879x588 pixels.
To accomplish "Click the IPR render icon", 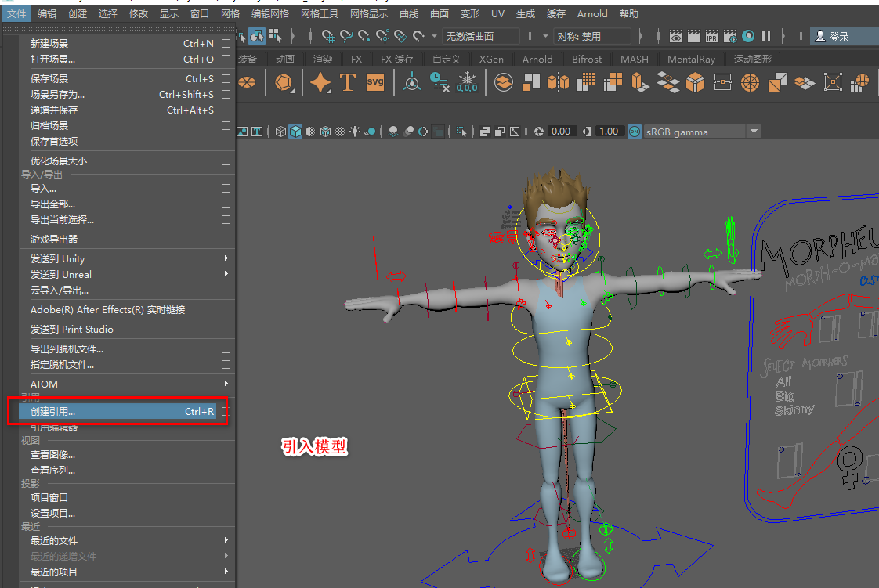I will (x=712, y=36).
